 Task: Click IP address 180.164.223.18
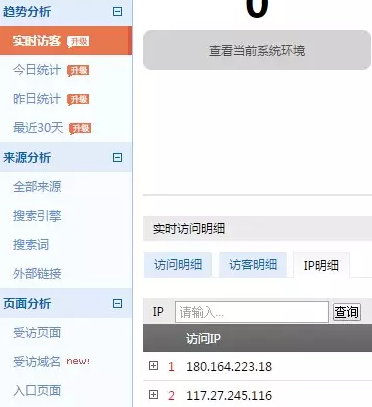point(229,367)
